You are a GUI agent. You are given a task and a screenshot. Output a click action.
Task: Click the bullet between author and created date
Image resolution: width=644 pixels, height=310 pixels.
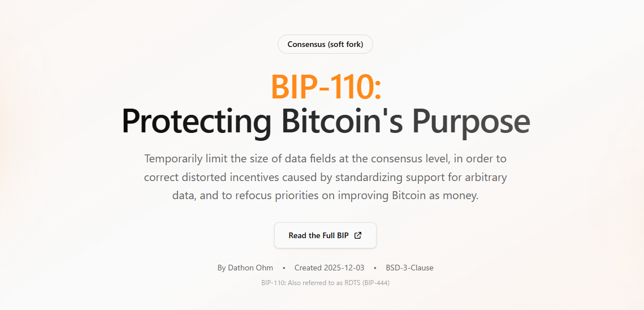point(284,268)
